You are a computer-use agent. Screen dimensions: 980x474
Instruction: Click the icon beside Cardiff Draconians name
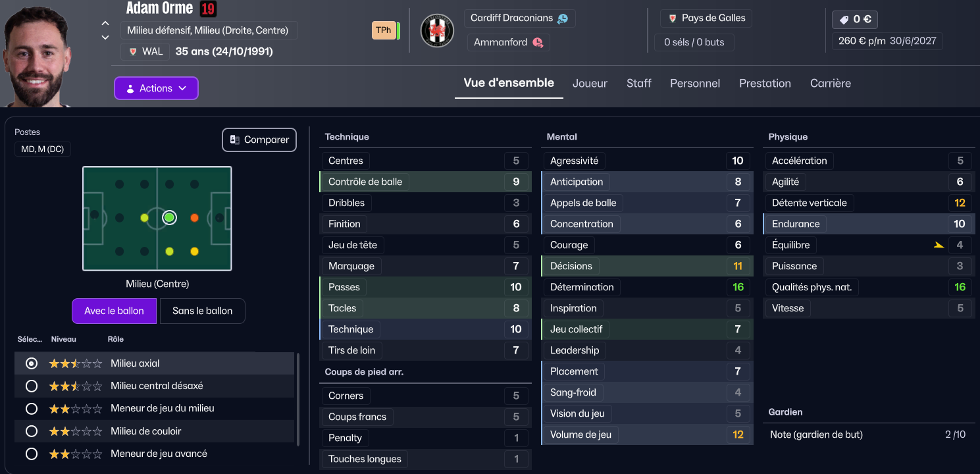[562, 18]
